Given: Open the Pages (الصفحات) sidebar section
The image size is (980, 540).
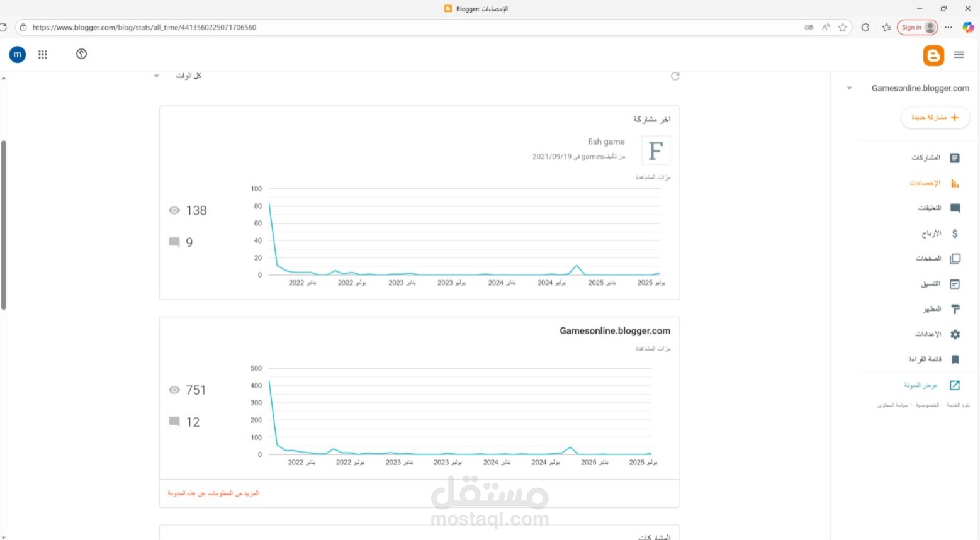Looking at the screenshot, I should [938, 259].
